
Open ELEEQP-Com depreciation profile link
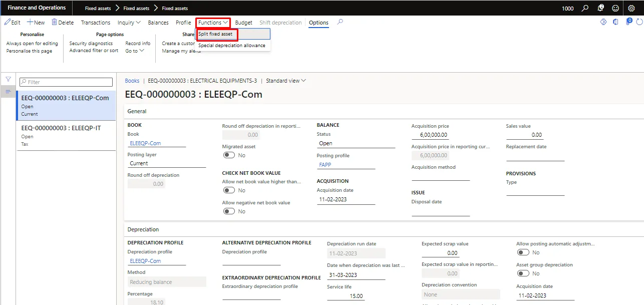click(x=145, y=261)
